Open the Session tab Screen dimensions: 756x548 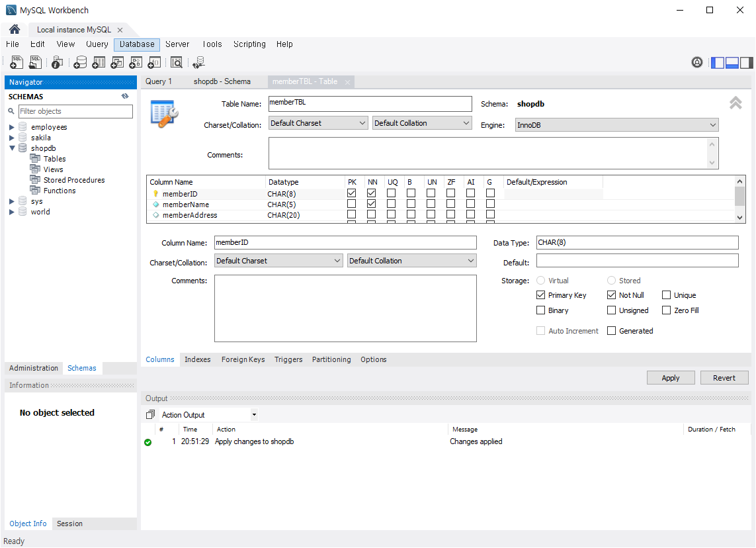[69, 524]
